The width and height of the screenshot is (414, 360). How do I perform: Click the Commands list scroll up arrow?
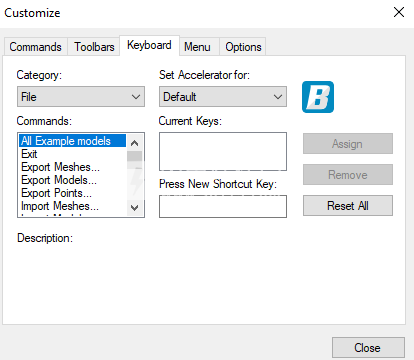(135, 143)
